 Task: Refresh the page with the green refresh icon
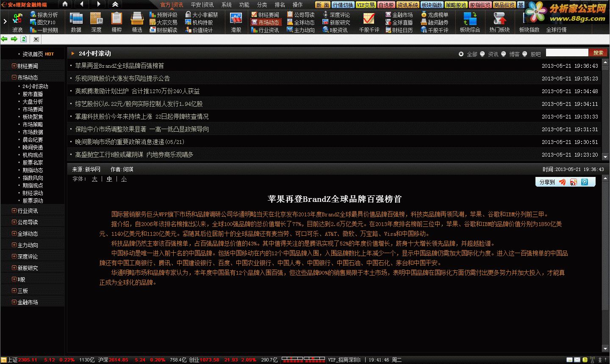(24, 39)
